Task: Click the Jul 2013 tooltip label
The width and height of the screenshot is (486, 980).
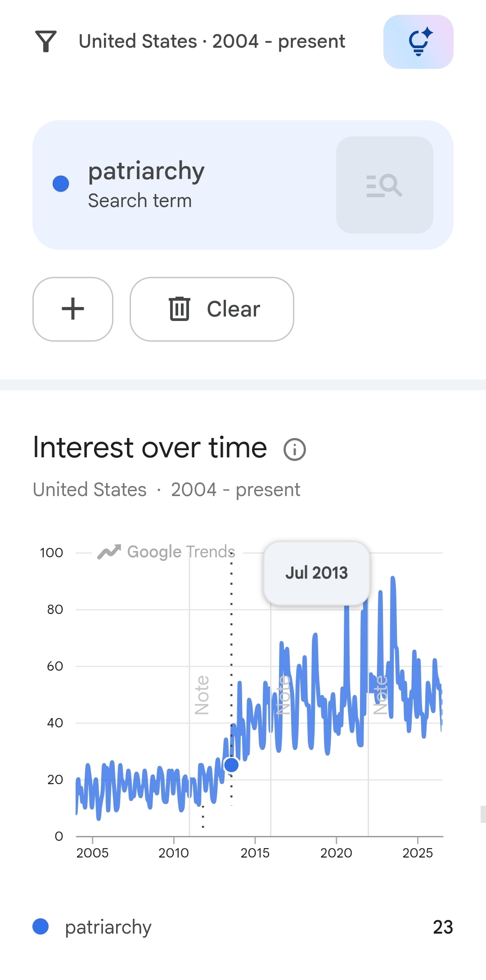Action: click(317, 573)
